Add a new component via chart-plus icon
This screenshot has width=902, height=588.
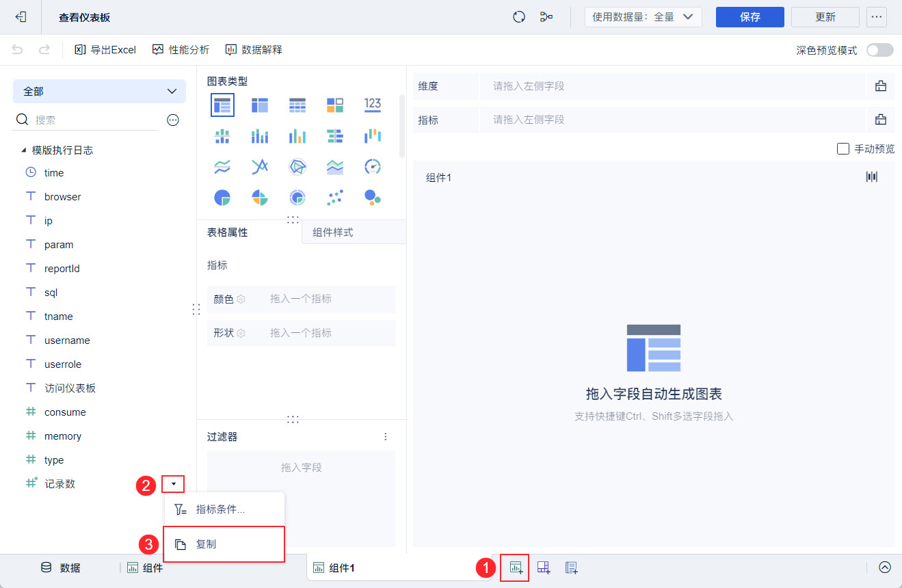pyautogui.click(x=516, y=567)
